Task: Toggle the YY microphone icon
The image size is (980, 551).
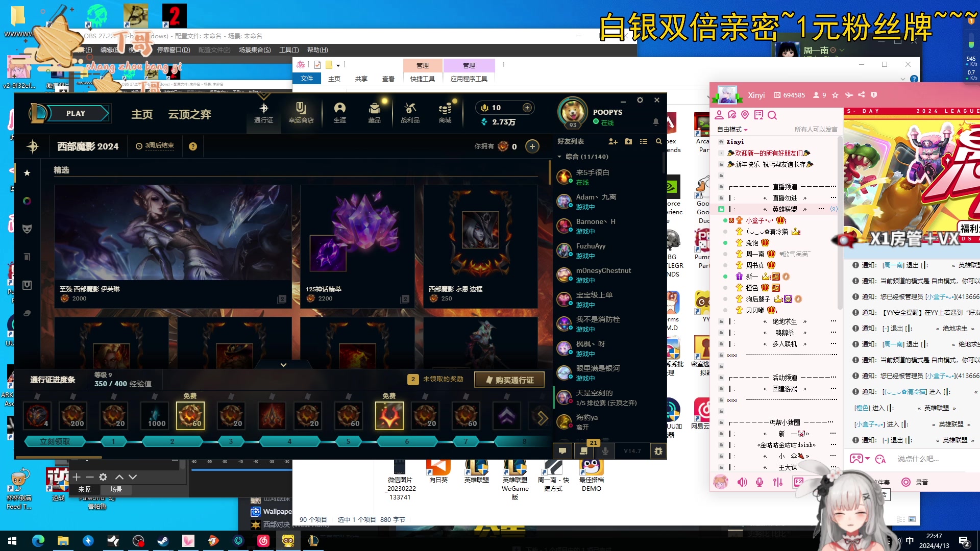Action: pos(759,482)
